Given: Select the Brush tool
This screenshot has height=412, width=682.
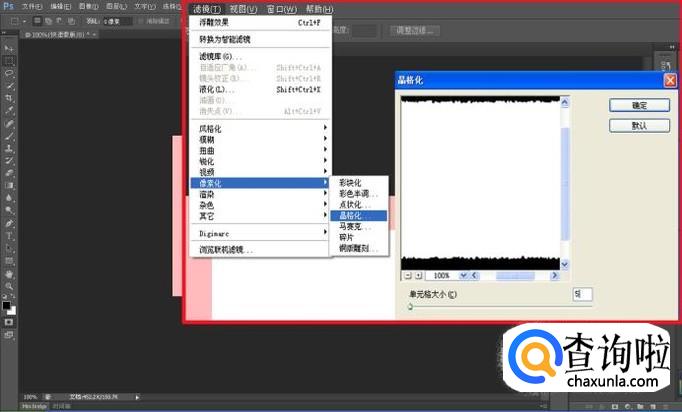Looking at the screenshot, I should (9, 136).
